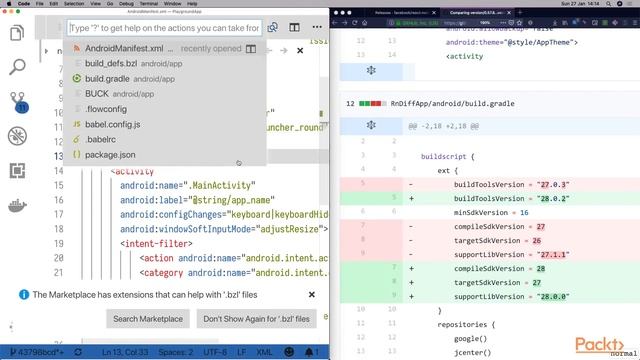640x360 pixels.
Task: Bookmark this page with the star icon
Action: [519, 23]
